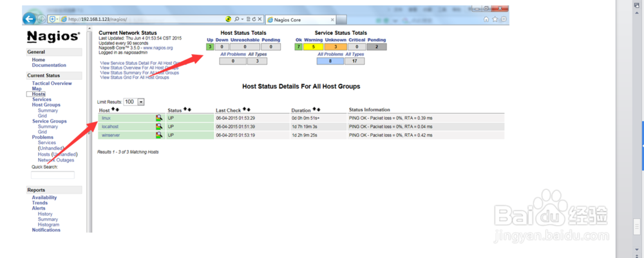Sort Status column descending arrow
Image resolution: width=644 pixels, height=258 pixels.
click(190, 109)
